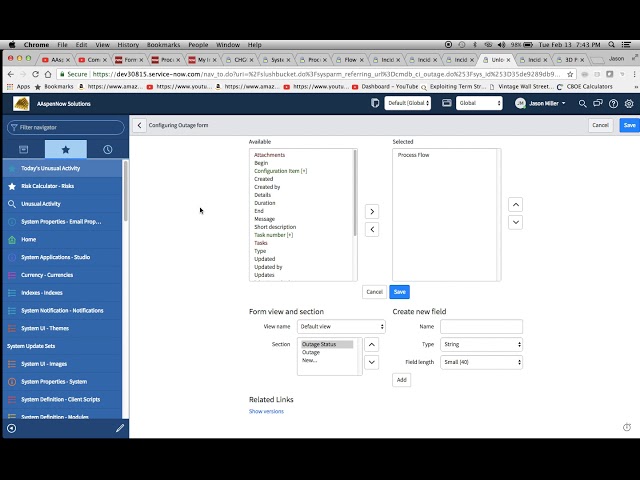Select Updated by in Available list

(x=268, y=267)
